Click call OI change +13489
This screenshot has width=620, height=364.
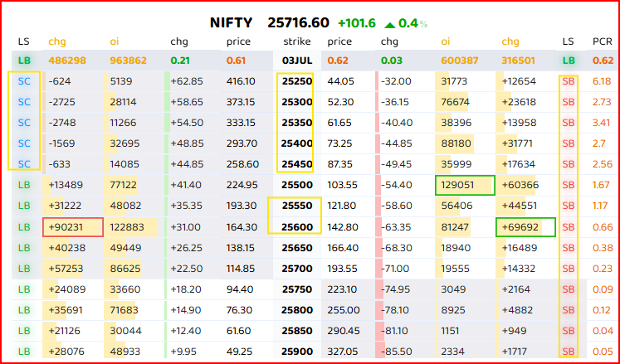(66, 185)
